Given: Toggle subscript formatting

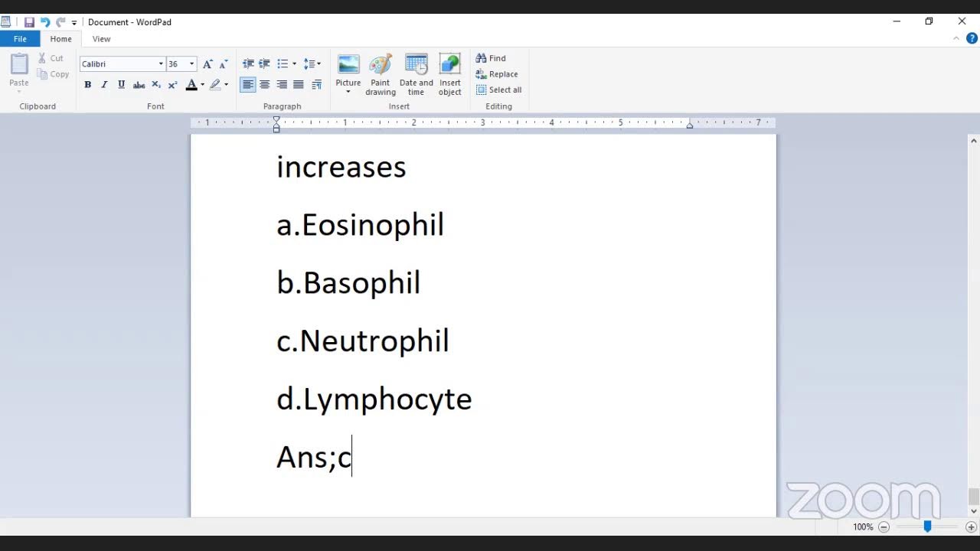Looking at the screenshot, I should [156, 85].
